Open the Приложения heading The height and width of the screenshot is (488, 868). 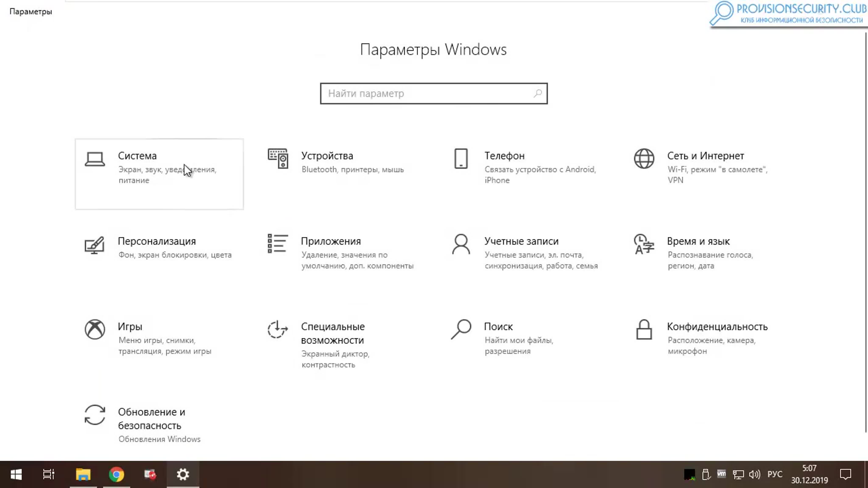pos(331,241)
